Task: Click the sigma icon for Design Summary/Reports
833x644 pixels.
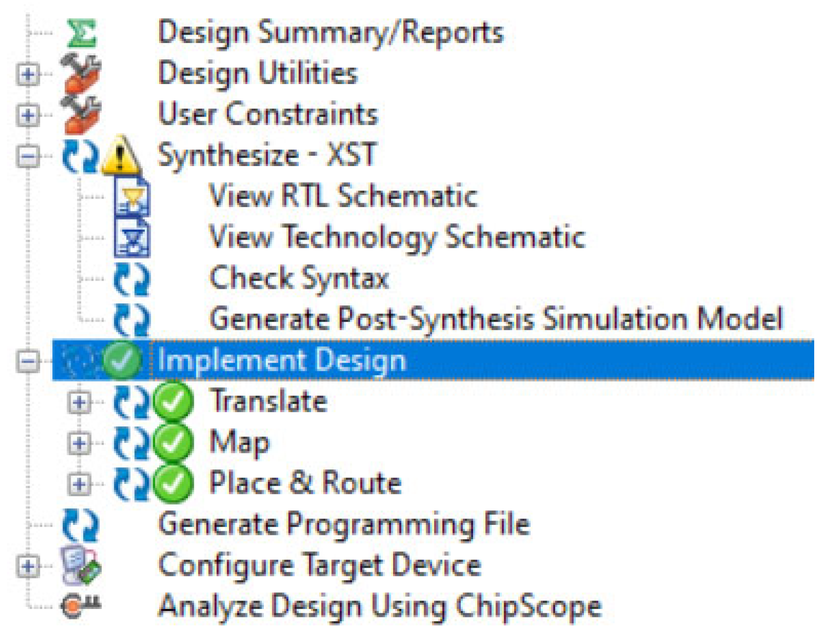Action: (82, 33)
